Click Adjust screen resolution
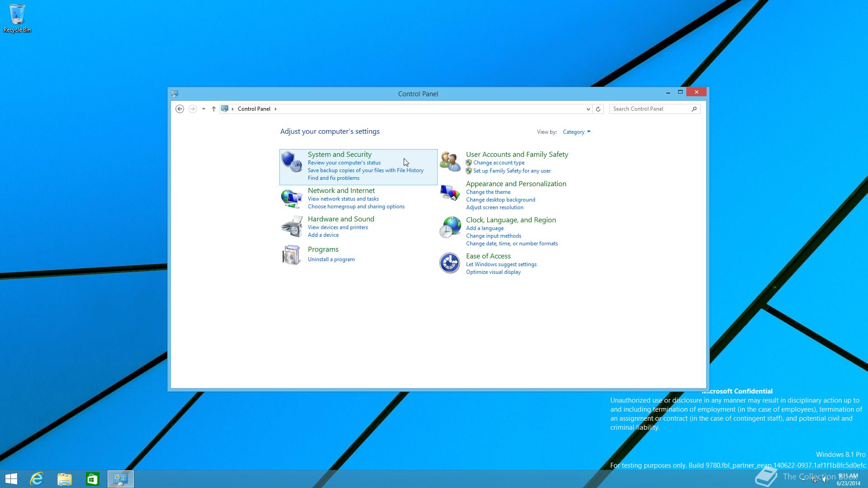 tap(495, 207)
